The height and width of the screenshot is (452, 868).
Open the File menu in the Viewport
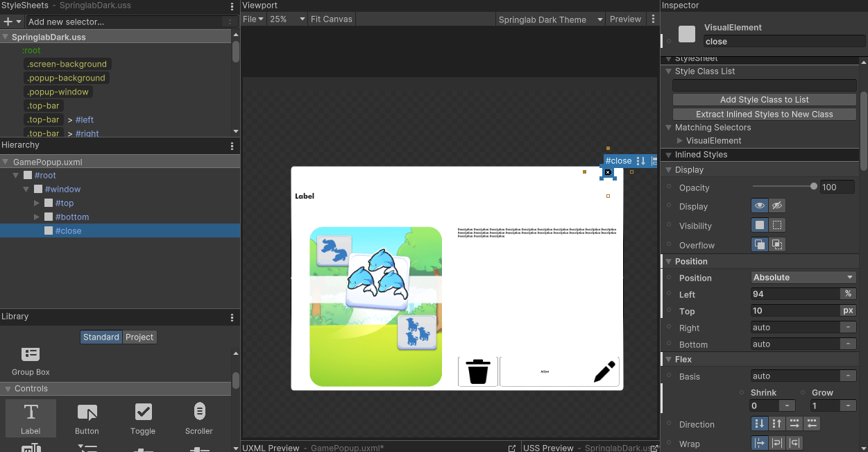252,19
